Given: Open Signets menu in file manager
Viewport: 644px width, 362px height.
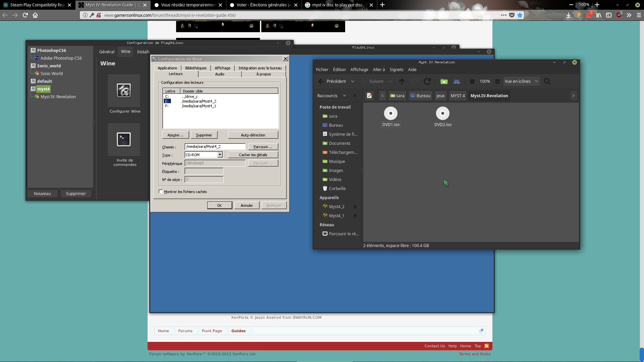Looking at the screenshot, I should click(396, 70).
